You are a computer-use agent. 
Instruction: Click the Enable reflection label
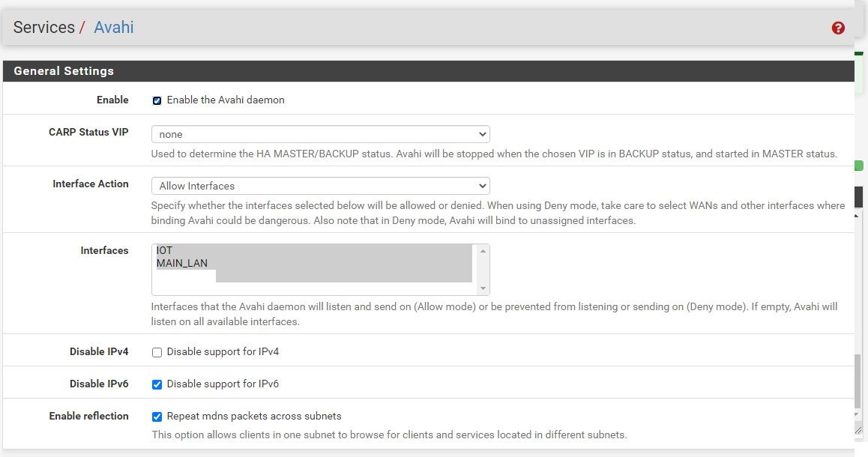pos(88,416)
